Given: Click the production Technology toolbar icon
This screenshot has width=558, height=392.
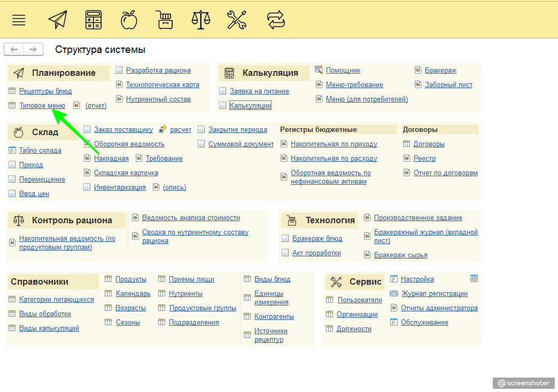Looking at the screenshot, I should coord(164,20).
